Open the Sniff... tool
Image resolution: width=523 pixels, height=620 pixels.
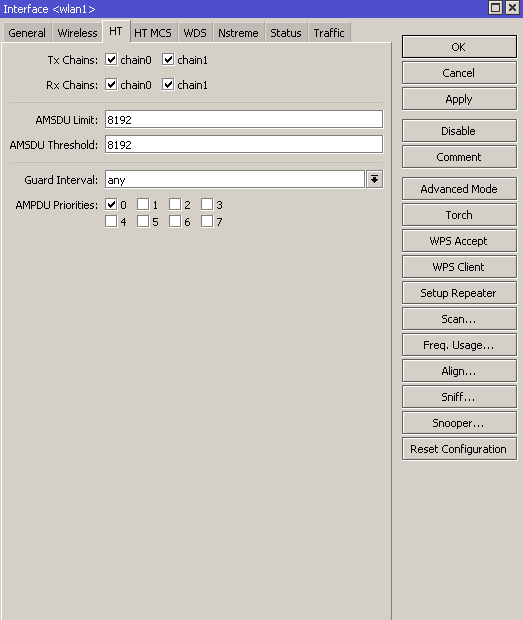459,397
